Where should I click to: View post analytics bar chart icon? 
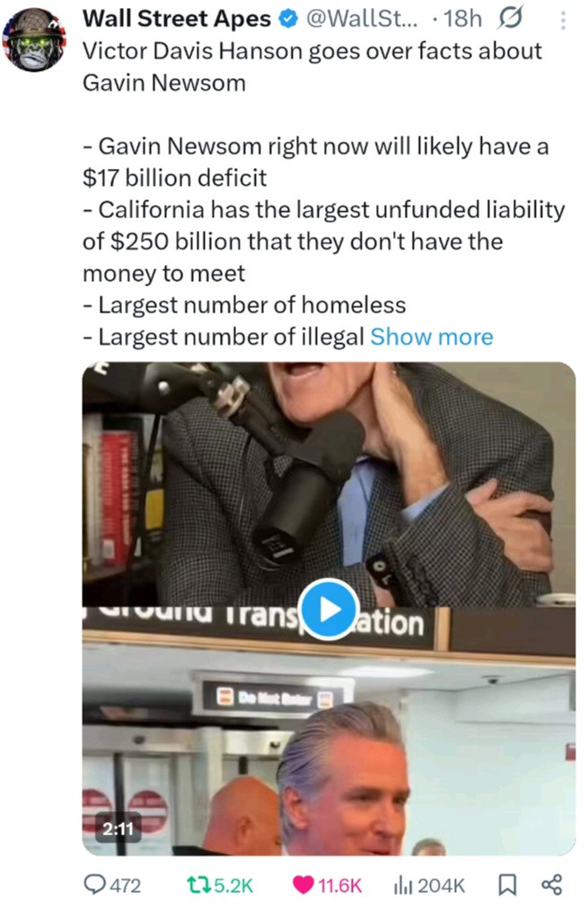(402, 885)
